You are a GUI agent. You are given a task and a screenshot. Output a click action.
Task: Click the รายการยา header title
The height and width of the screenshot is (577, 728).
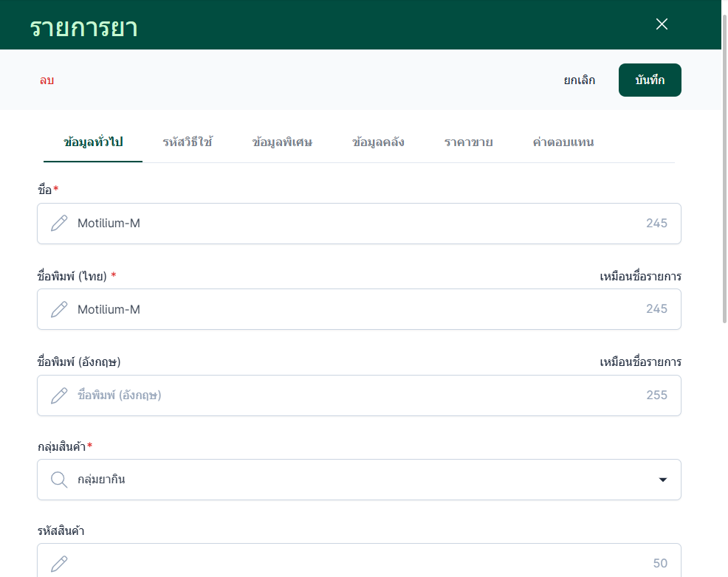(84, 27)
